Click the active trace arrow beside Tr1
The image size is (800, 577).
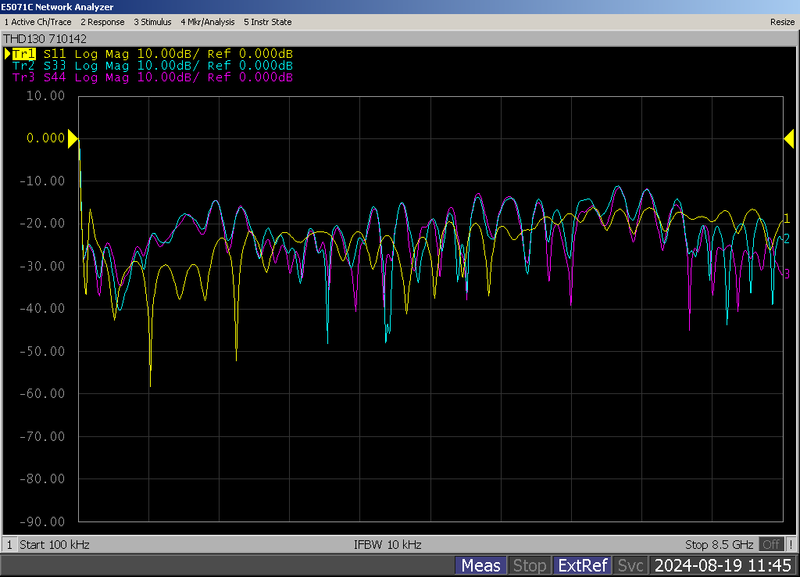7,54
